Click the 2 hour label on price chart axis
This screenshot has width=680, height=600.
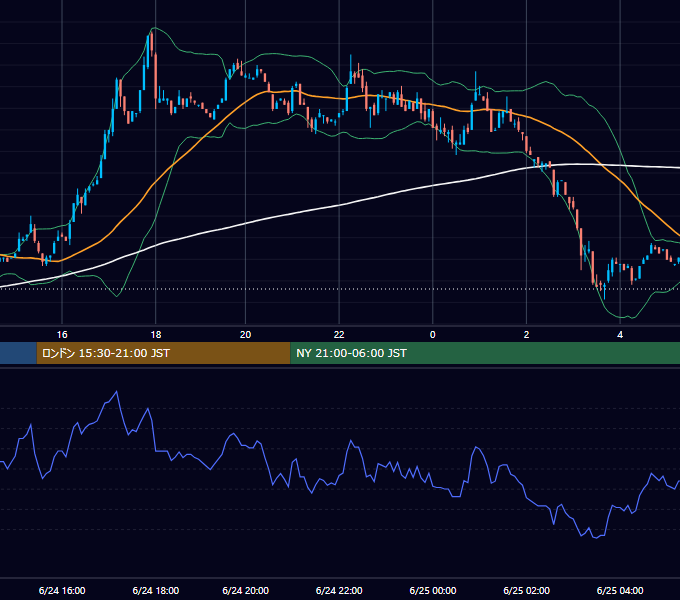(526, 335)
